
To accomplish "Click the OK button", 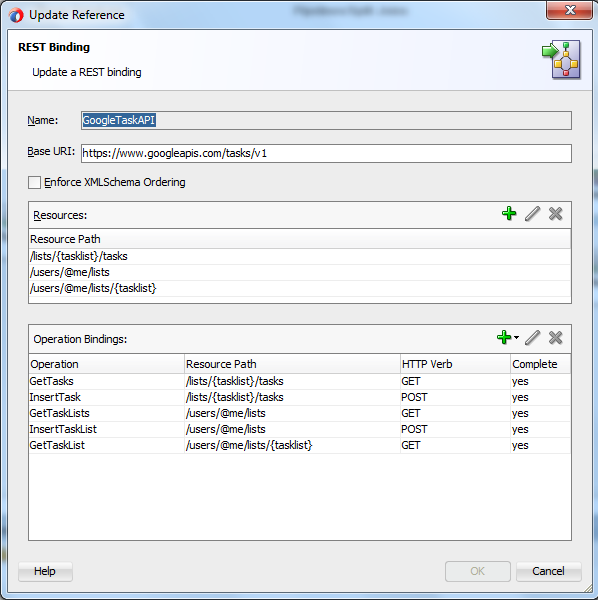I will point(477,571).
